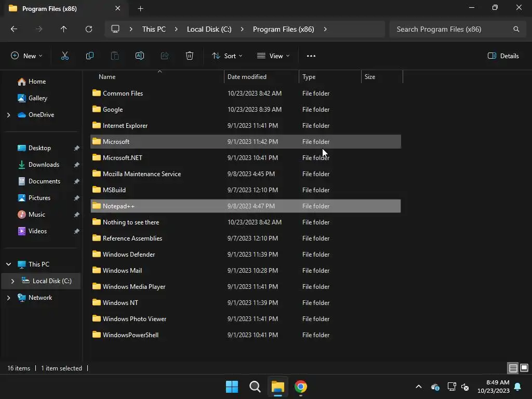
Task: Switch to large thumbnails view icon in status bar
Action: (x=524, y=368)
